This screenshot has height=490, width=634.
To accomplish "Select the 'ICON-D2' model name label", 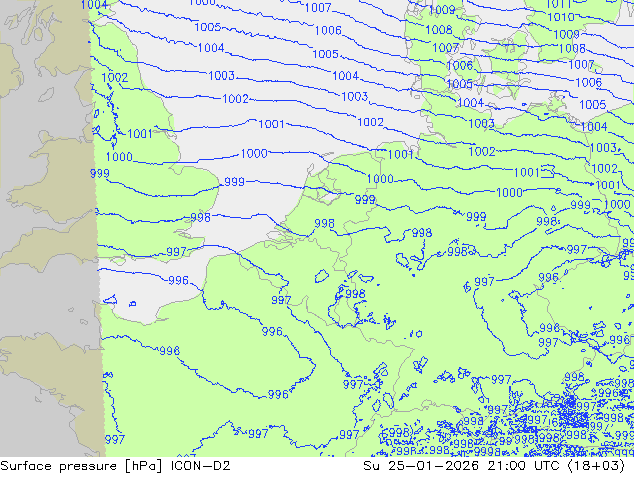I will (x=201, y=466).
